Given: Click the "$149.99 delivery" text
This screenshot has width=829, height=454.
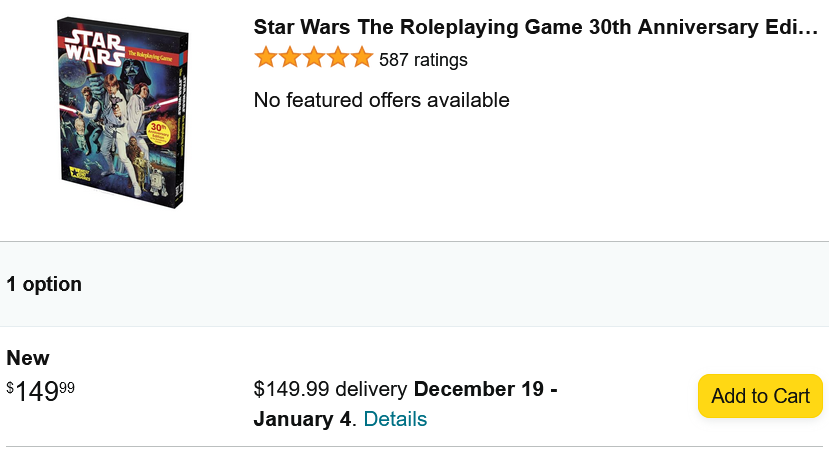Looking at the screenshot, I should point(330,389).
